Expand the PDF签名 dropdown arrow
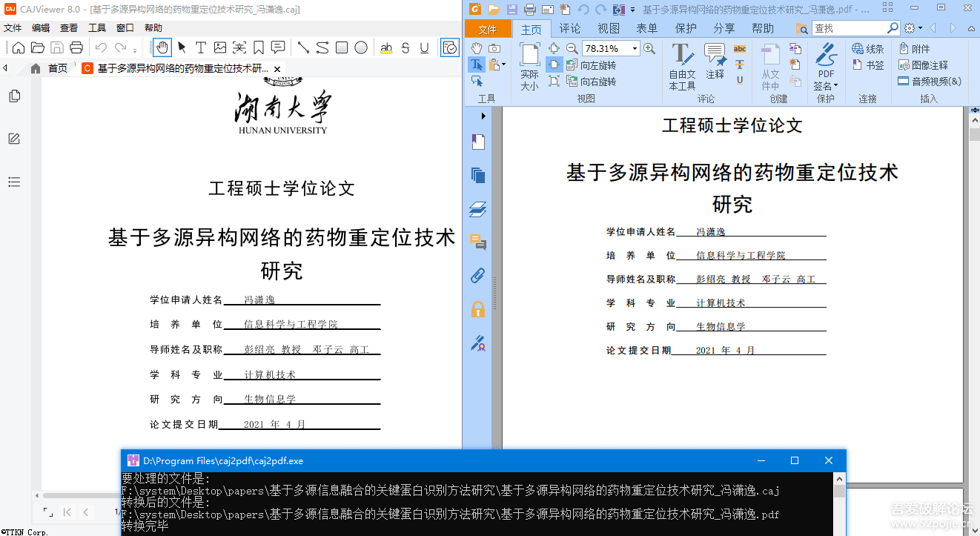 pos(836,84)
